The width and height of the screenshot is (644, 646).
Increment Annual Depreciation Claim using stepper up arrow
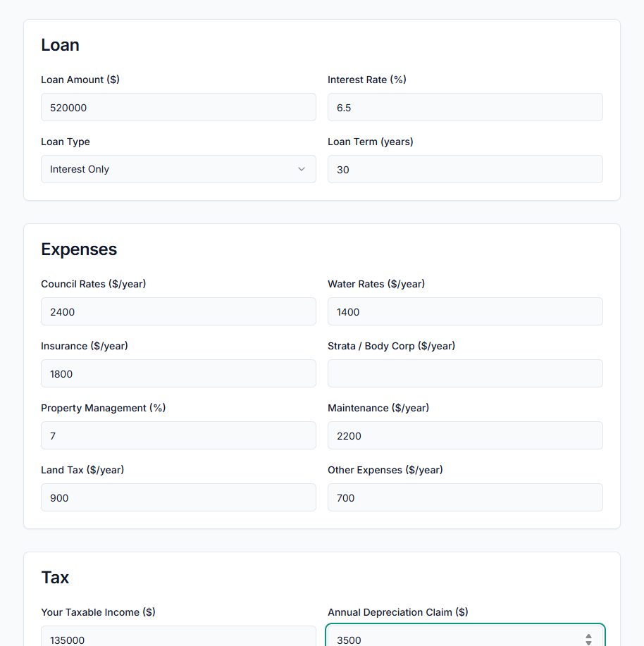(x=588, y=636)
